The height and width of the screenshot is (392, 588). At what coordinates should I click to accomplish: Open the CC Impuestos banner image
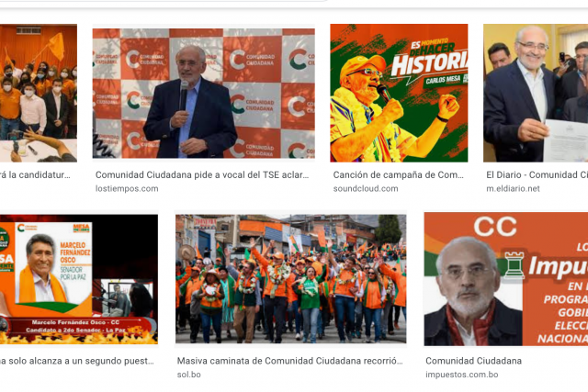pyautogui.click(x=506, y=279)
